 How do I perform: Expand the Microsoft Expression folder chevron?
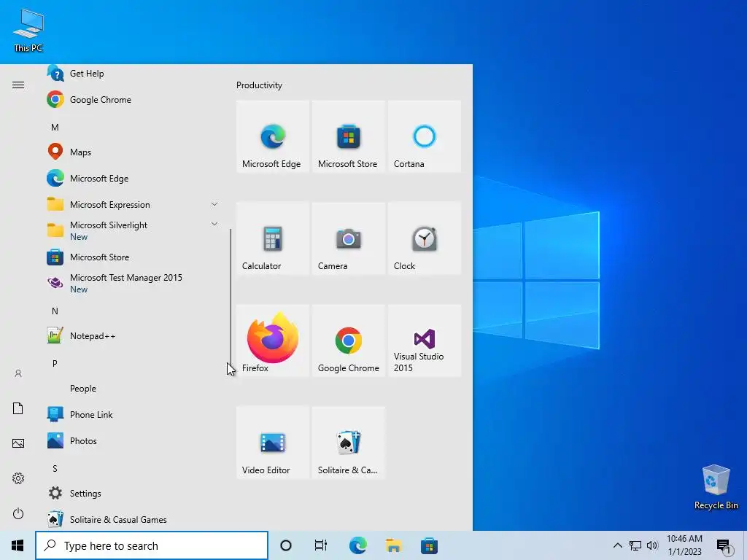point(214,204)
